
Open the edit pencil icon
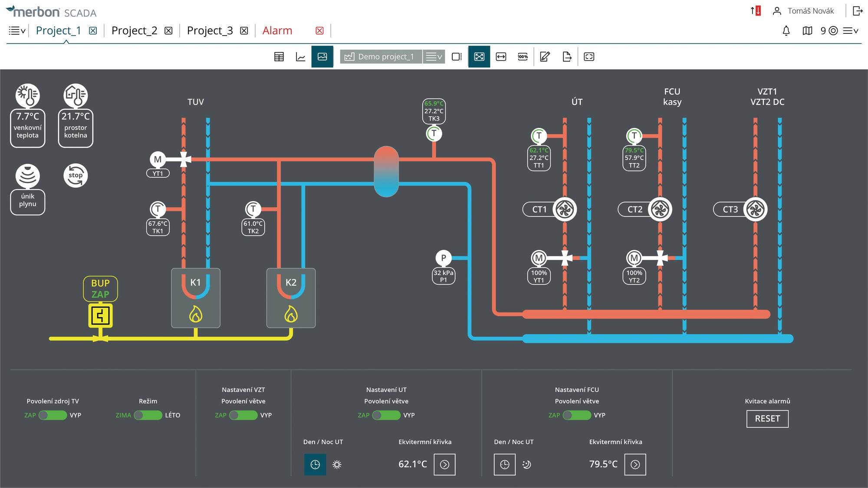[545, 57]
